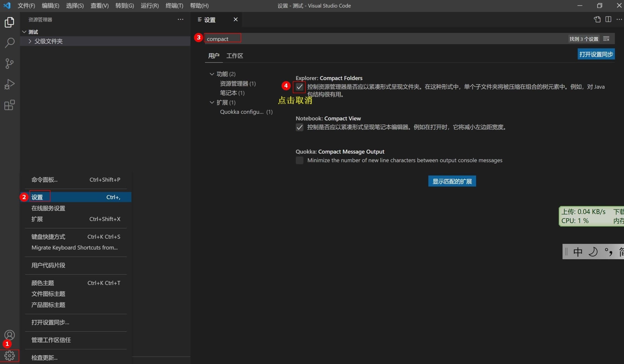
Task: Switch to the 用户 settings tab
Action: click(214, 56)
